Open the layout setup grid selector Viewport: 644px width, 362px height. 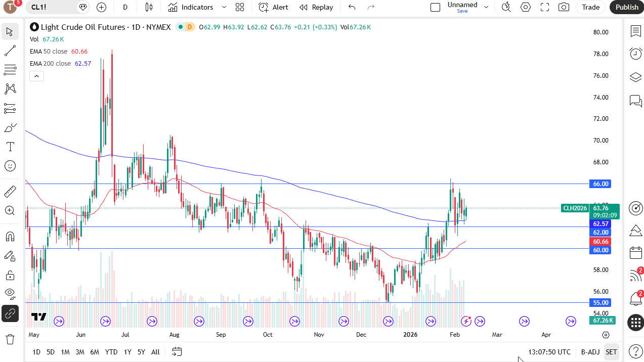(240, 7)
